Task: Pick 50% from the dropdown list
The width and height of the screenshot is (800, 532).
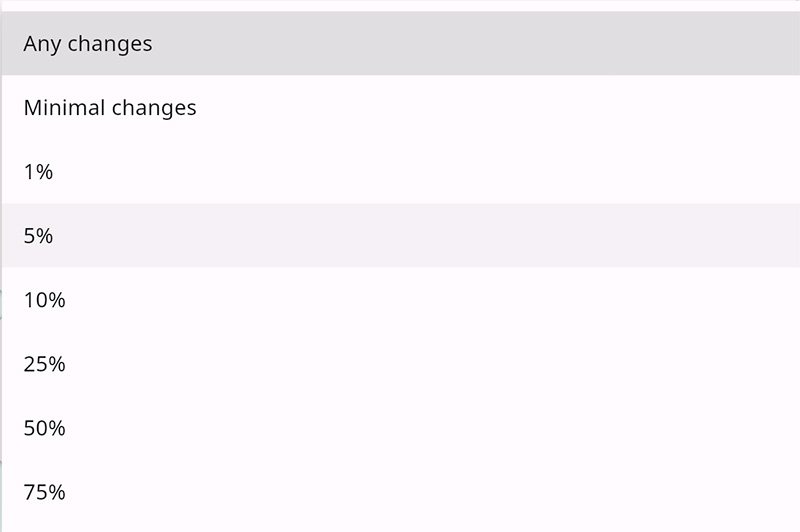Action: pyautogui.click(x=44, y=428)
